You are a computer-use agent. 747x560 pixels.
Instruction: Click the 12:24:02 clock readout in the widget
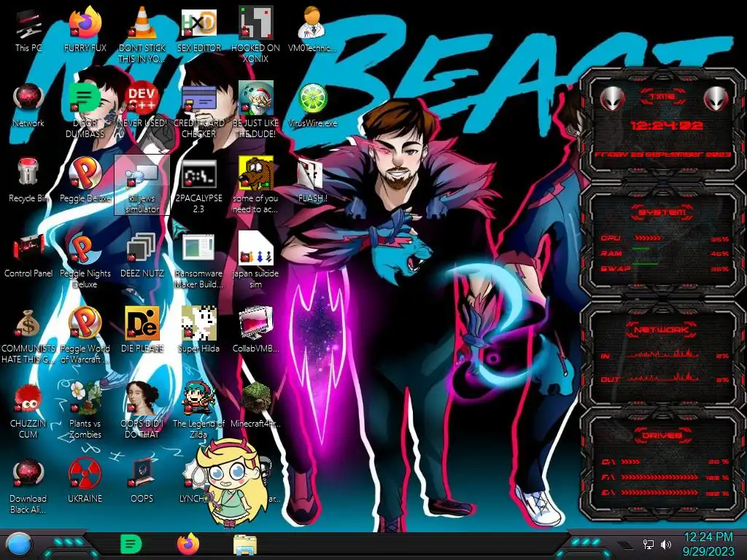tap(666, 125)
